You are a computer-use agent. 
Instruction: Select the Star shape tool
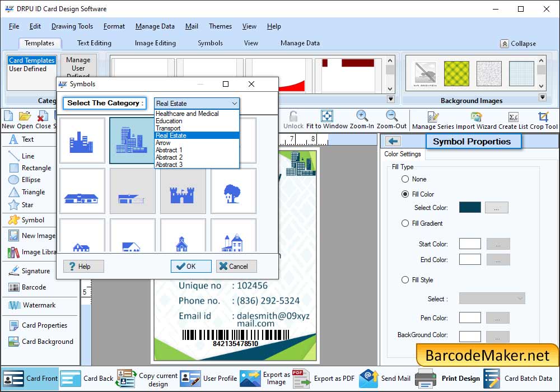(x=21, y=205)
